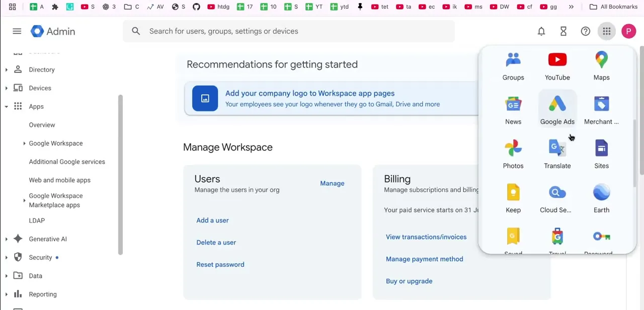
Task: Open the notifications bell
Action: tap(541, 31)
